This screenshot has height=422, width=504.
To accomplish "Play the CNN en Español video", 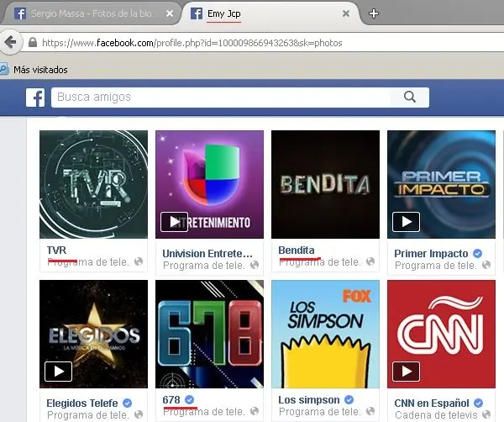I will (406, 372).
